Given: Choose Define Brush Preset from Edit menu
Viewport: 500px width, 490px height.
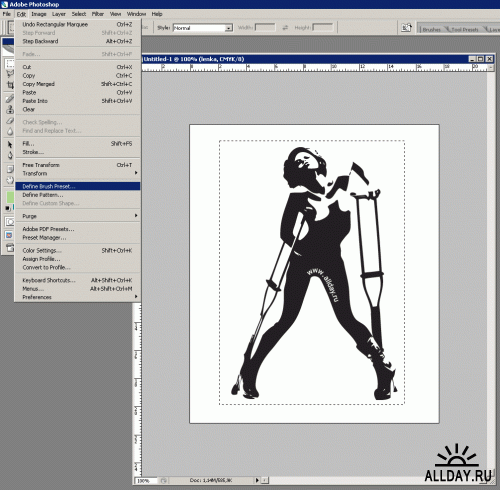Looking at the screenshot, I should [x=77, y=186].
